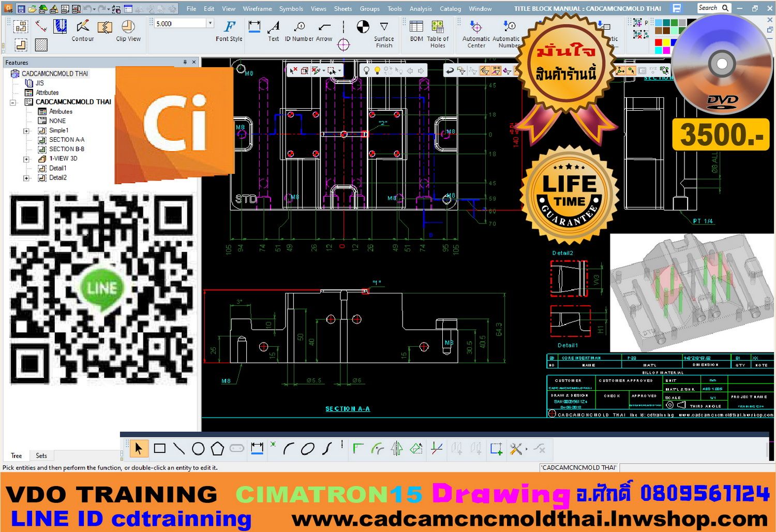Click the mirror geometry tool below the canvas
This screenshot has height=532, width=776.
[x=396, y=448]
